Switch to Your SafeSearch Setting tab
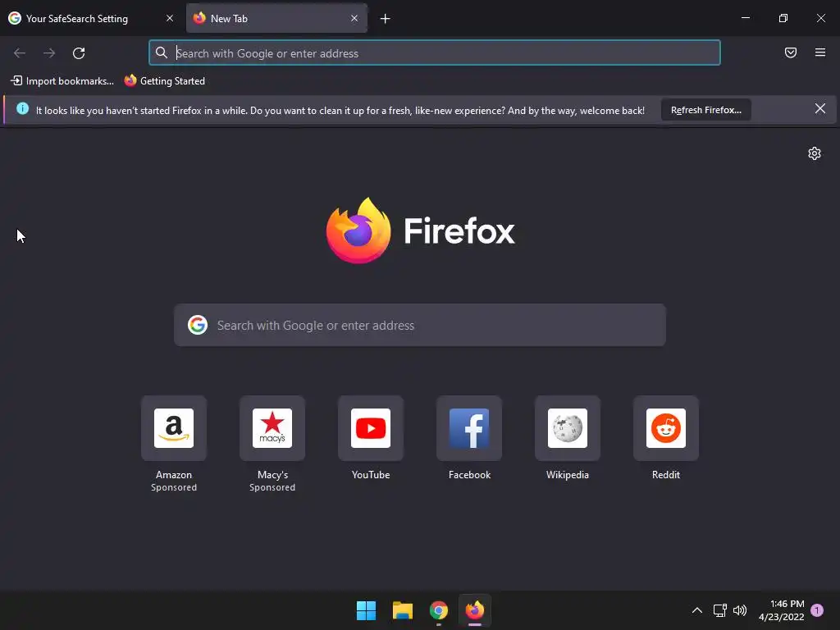Viewport: 840px width, 630px height. (91, 18)
